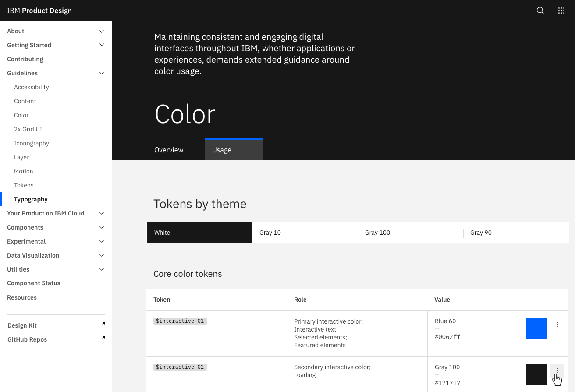
Task: Navigate to Component Status page
Action: [x=34, y=283]
